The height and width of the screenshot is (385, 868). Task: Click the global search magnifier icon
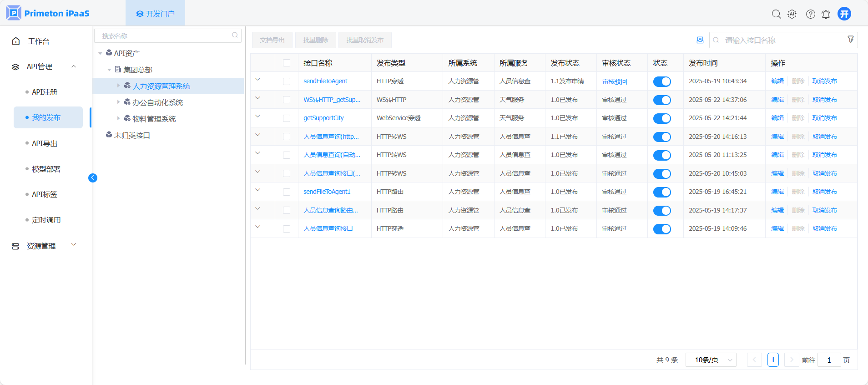click(776, 14)
